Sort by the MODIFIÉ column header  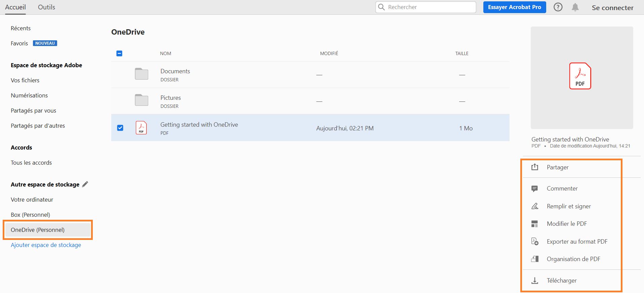pyautogui.click(x=329, y=53)
